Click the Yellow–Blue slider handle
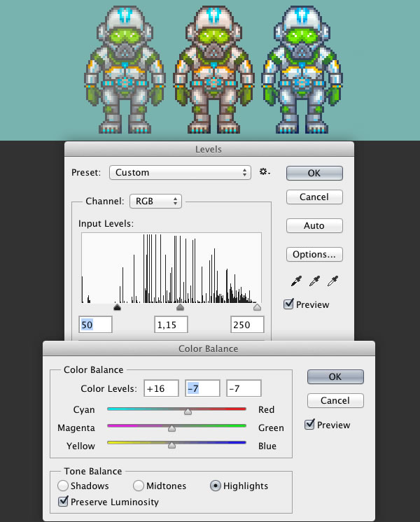 pyautogui.click(x=172, y=445)
